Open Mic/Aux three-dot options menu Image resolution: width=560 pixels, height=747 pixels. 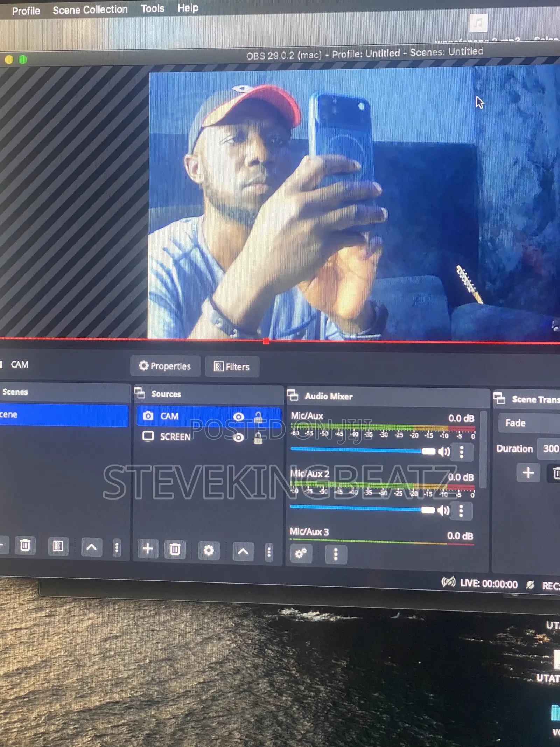(x=462, y=452)
